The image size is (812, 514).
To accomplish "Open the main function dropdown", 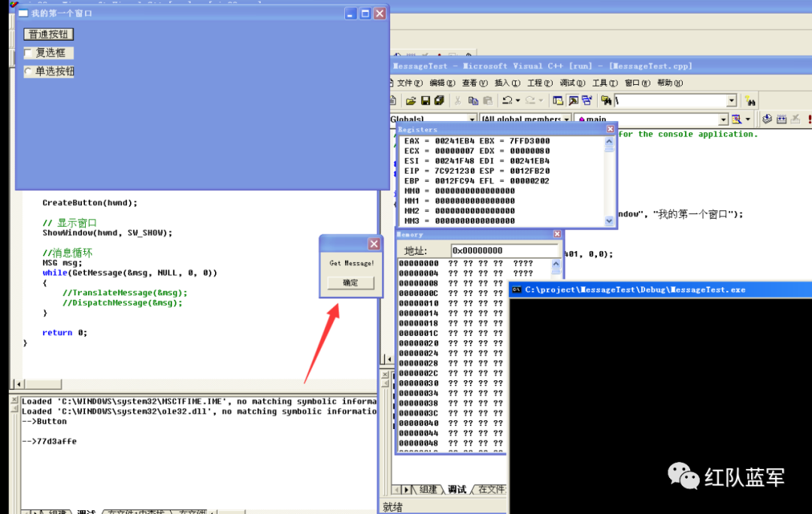I will tap(723, 119).
